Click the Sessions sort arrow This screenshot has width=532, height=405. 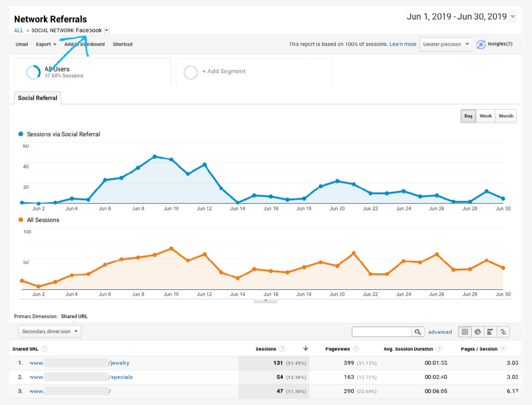click(x=305, y=348)
